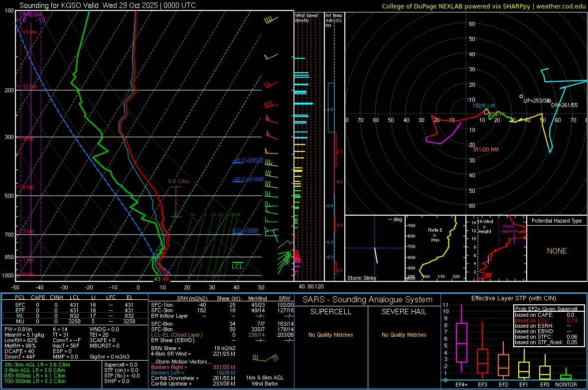Click the 3-6km AGL LR line
The height and width of the screenshot is (390, 588).
(x=35, y=370)
